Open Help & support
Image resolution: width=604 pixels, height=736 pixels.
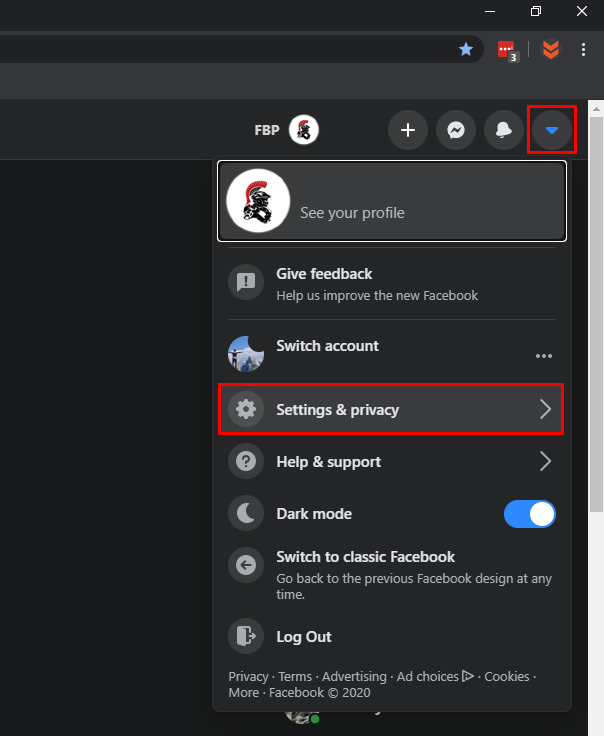392,461
